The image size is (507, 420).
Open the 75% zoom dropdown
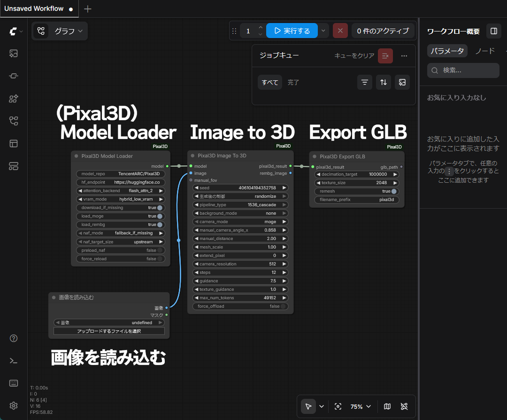(360, 406)
